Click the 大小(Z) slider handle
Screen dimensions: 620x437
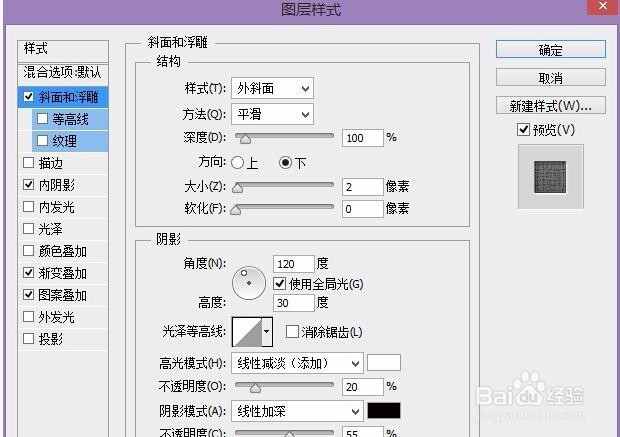pyautogui.click(x=237, y=187)
